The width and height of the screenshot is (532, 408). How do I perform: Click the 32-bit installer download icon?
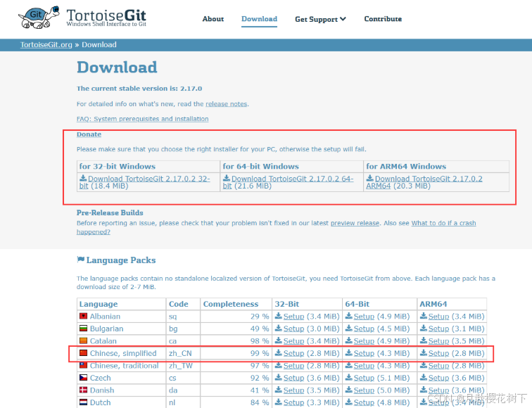83,178
